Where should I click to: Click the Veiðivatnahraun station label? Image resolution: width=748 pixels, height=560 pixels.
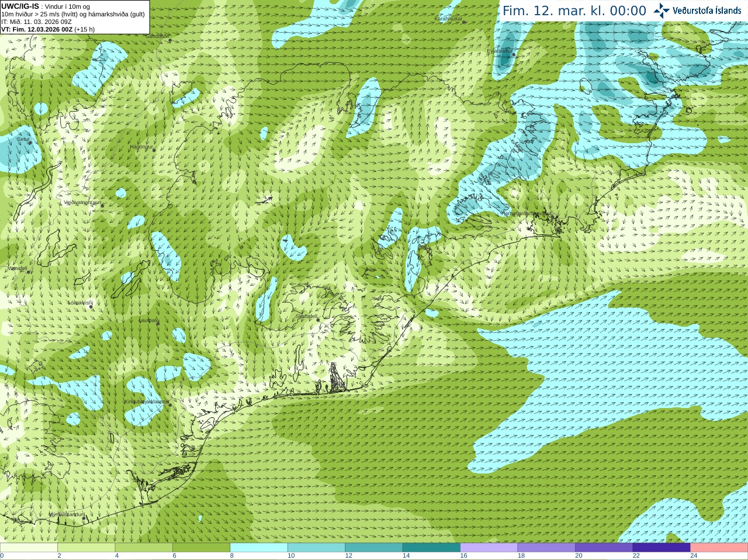coord(82,202)
